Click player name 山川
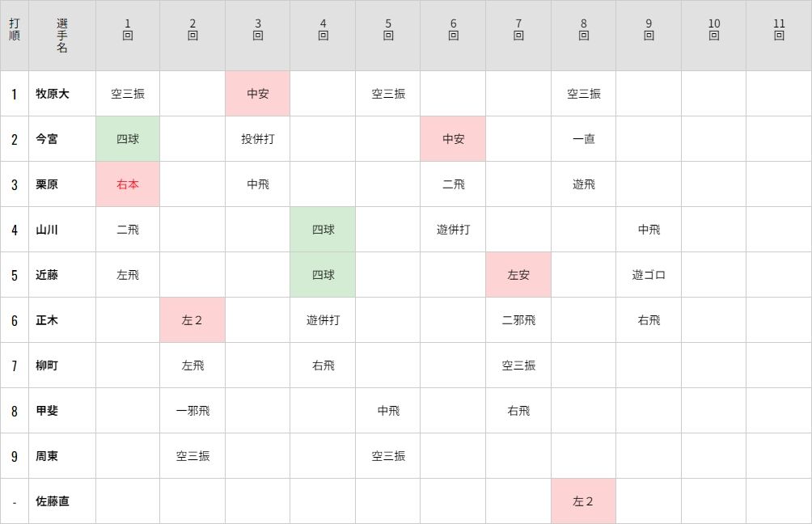Screen dimensions: 812x524 pos(47,230)
